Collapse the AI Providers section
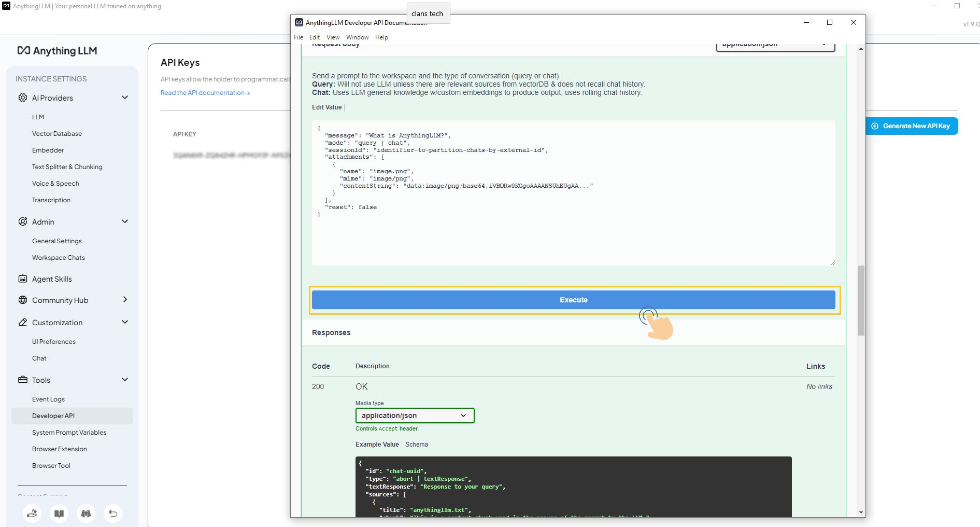Screen dimensions: 980x527 pyautogui.click(x=125, y=98)
